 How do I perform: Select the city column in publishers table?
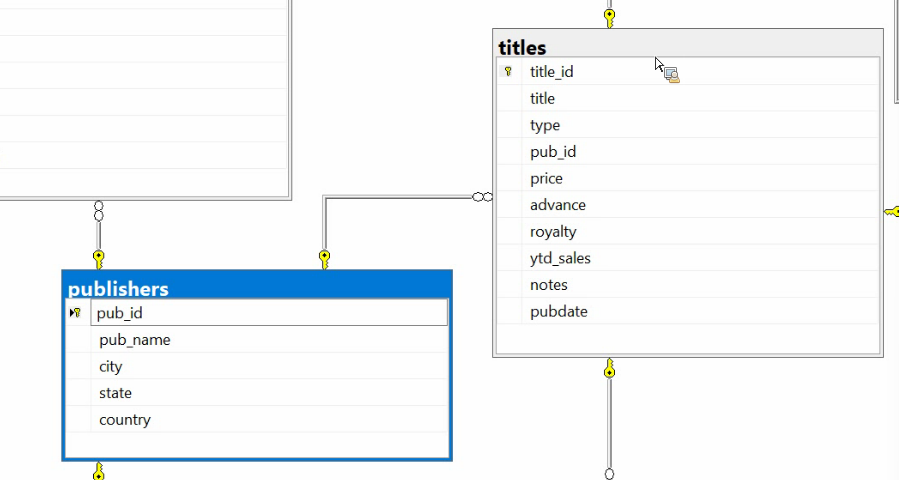coord(257,366)
